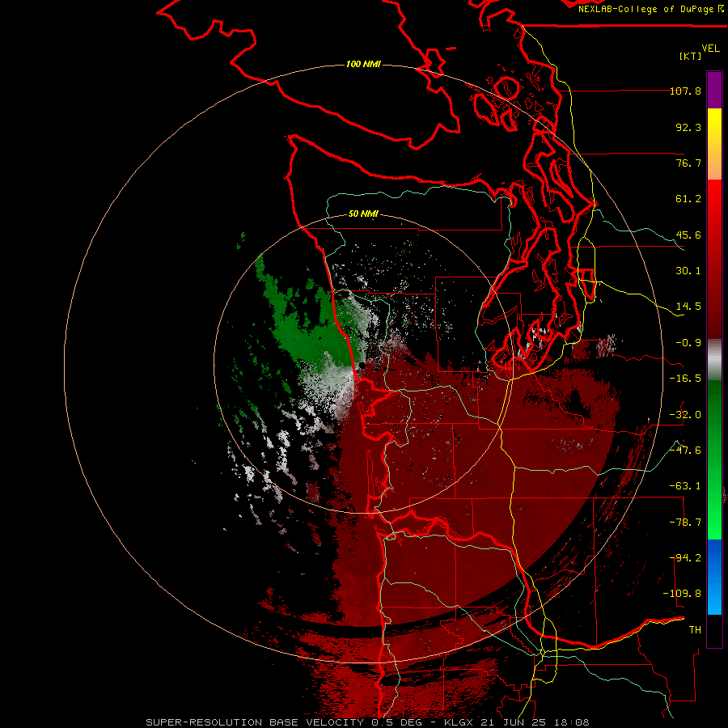
Task: Select the -109.8 velocity scale value
Action: point(682,594)
